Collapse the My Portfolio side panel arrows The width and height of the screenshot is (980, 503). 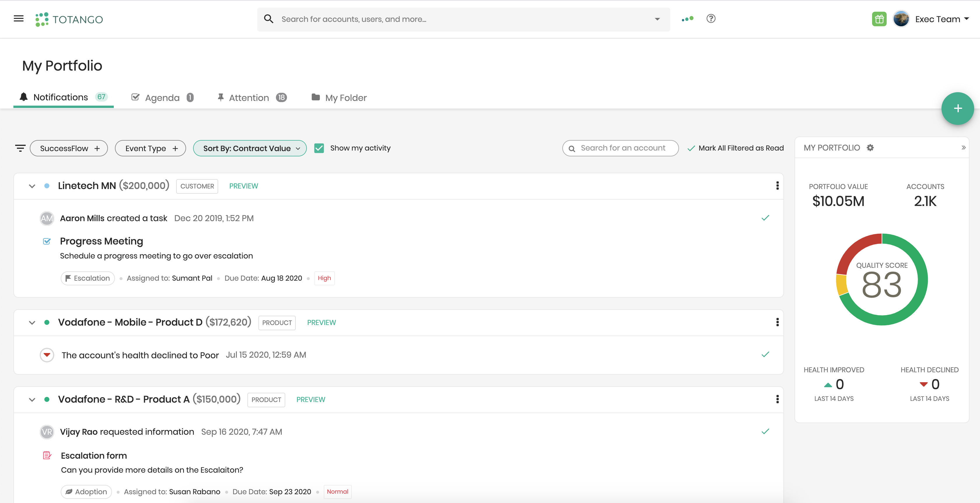tap(963, 148)
